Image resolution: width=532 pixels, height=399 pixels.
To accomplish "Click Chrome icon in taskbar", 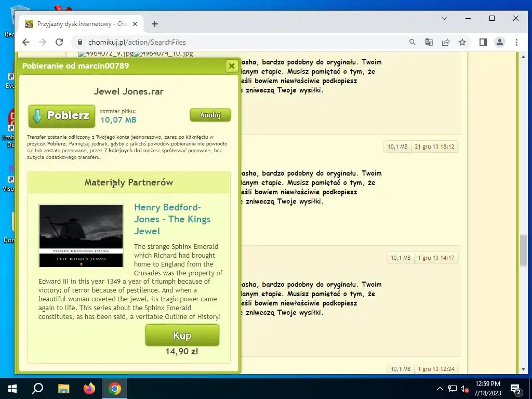I will click(115, 389).
